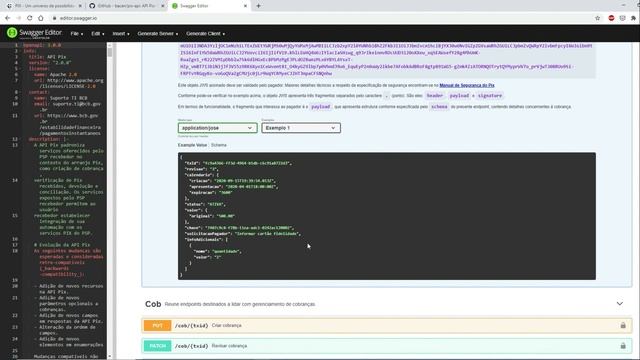Click the schema code label in description
This screenshot has height=360, width=640.
(439, 107)
